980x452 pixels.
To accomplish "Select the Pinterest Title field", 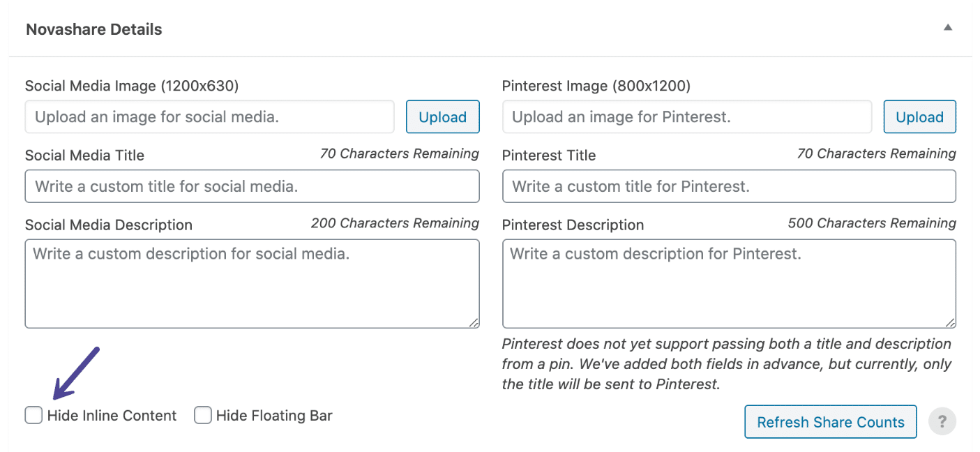I will (728, 186).
